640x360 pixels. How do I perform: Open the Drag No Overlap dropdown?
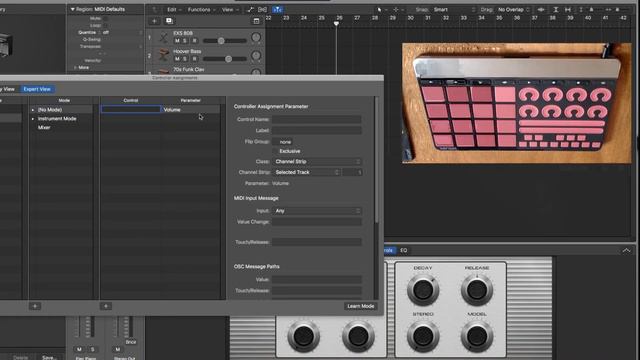click(513, 9)
